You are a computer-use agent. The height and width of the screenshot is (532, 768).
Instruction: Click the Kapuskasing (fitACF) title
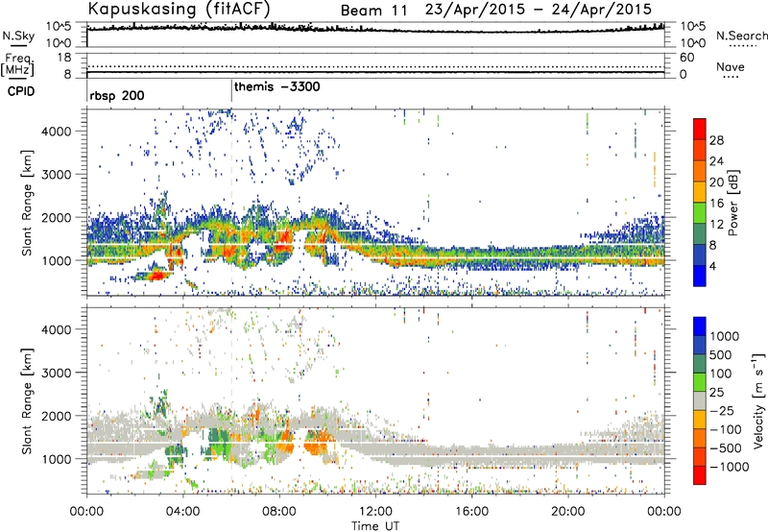point(179,10)
